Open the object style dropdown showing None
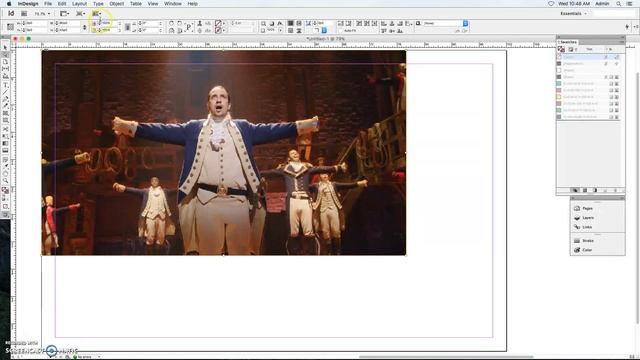The image size is (640, 360). coord(465,24)
